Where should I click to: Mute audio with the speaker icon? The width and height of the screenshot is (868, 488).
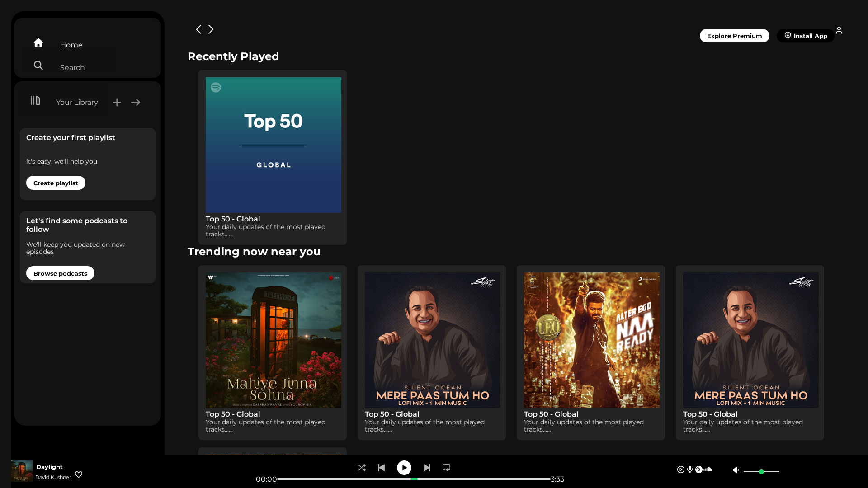[736, 470]
